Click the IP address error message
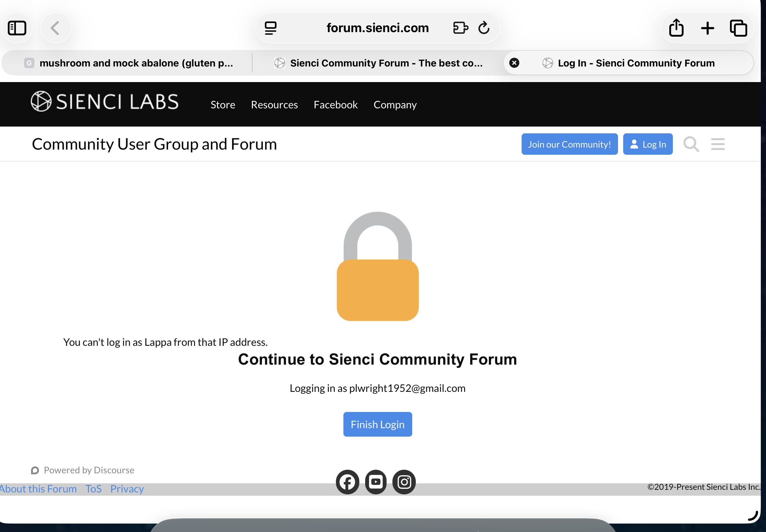Viewport: 766px width, 532px height. point(166,342)
